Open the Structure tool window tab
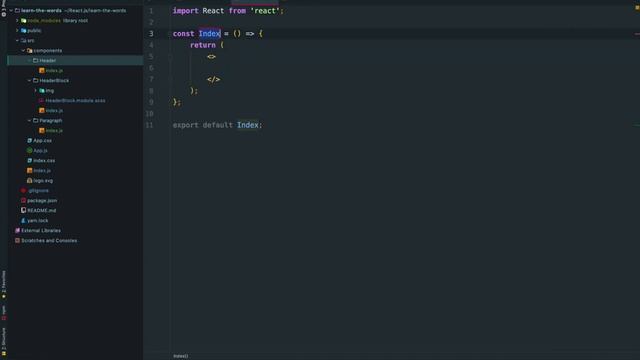The image size is (640, 360). click(4, 341)
